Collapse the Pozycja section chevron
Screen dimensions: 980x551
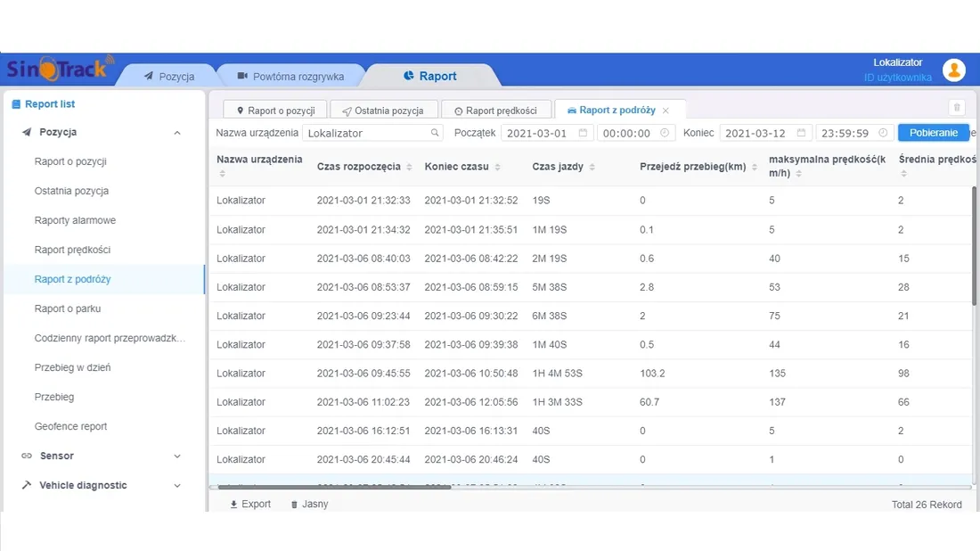click(177, 133)
